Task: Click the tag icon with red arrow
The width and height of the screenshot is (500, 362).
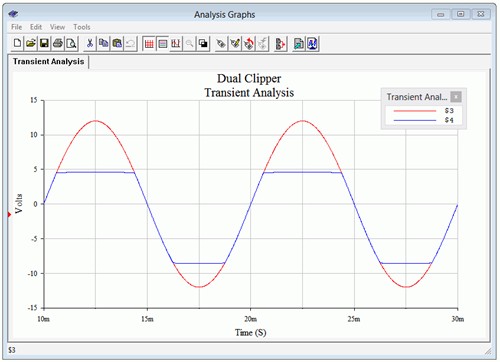Action: click(248, 43)
